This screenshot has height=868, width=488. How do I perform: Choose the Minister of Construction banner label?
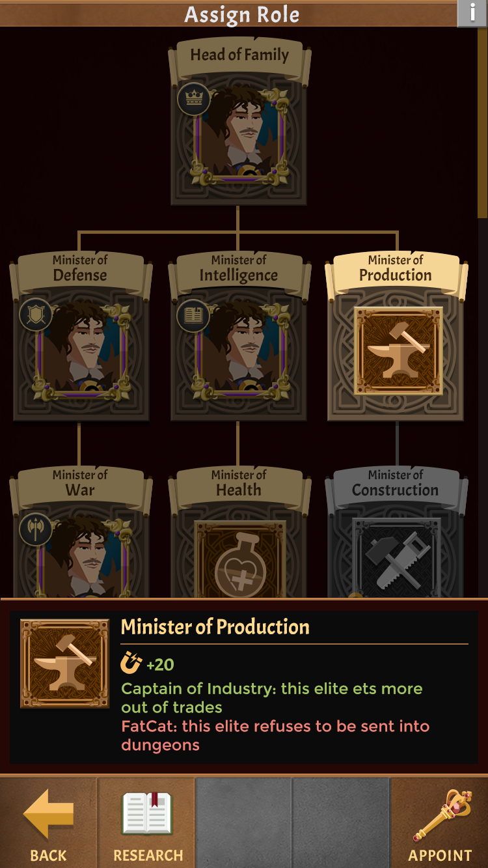396,484
